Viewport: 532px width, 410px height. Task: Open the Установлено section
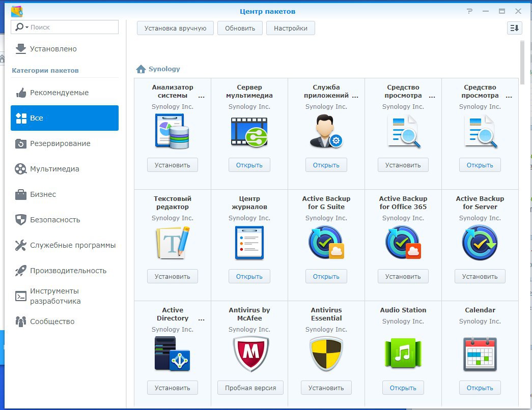coord(65,49)
